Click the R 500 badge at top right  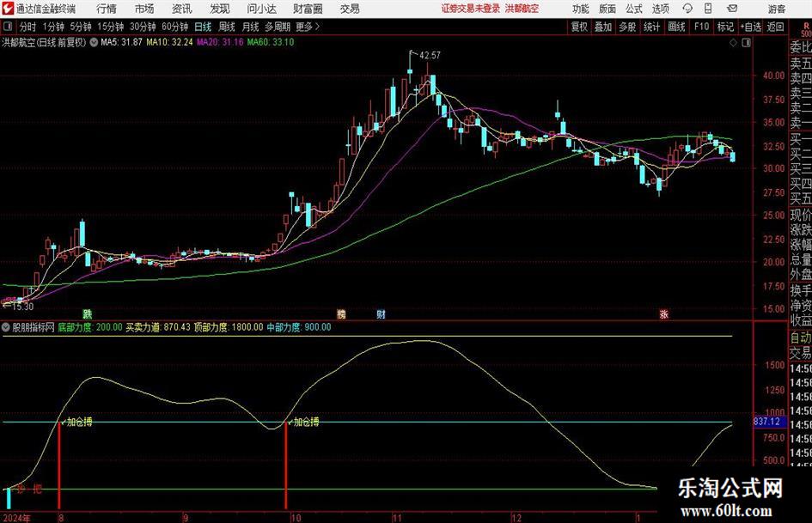click(806, 29)
